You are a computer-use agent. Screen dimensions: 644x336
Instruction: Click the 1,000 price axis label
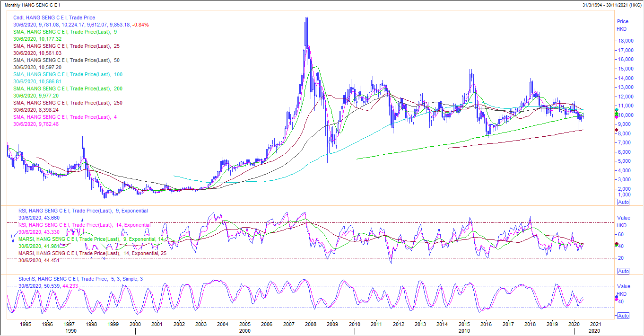(x=625, y=195)
